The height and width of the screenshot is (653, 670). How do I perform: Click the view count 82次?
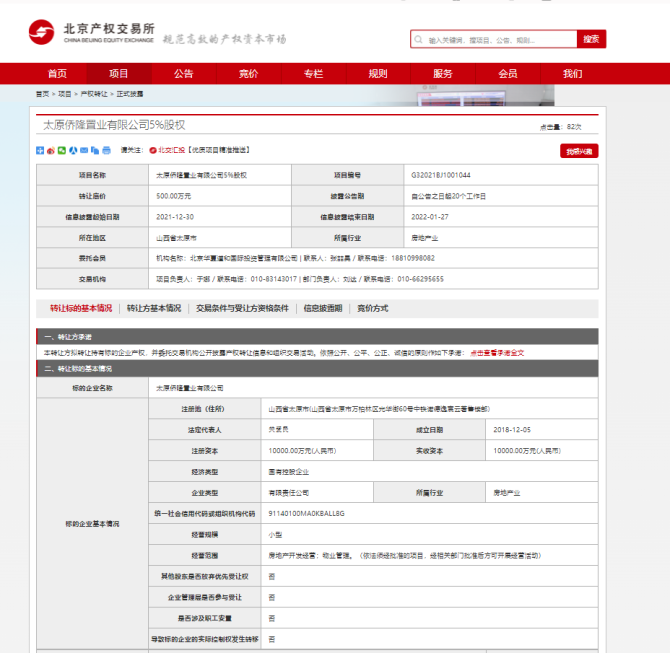(x=574, y=127)
